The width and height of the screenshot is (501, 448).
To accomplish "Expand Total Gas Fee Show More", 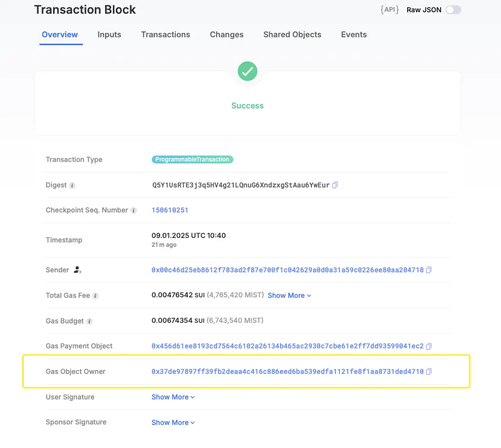I will coord(289,295).
